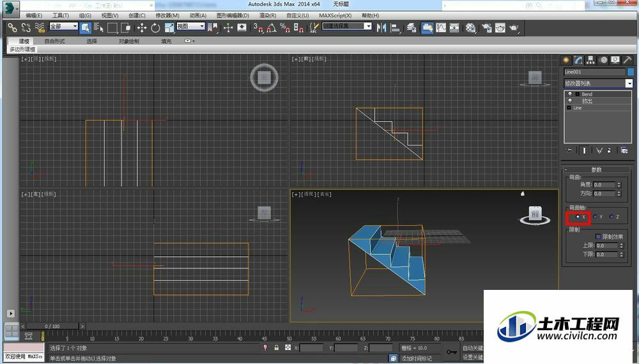Toggle the Selection Lock padlock icon
Image resolution: width=639 pixels, height=364 pixels.
tap(277, 347)
